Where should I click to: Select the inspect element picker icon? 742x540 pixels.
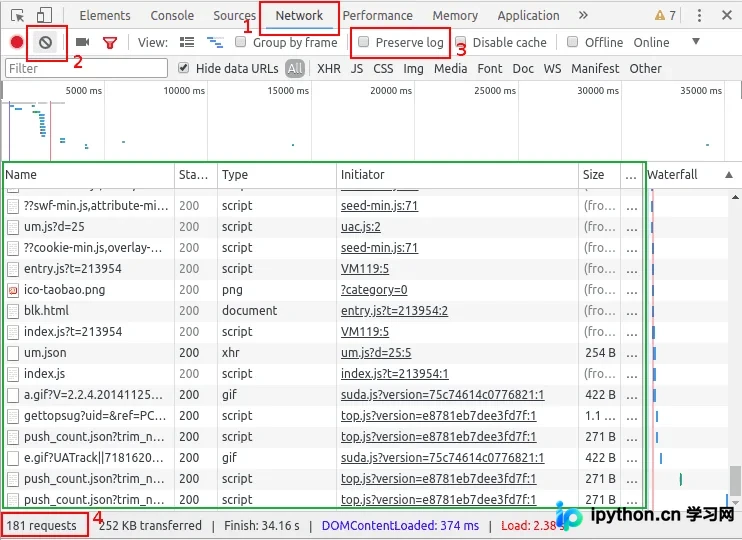point(18,16)
